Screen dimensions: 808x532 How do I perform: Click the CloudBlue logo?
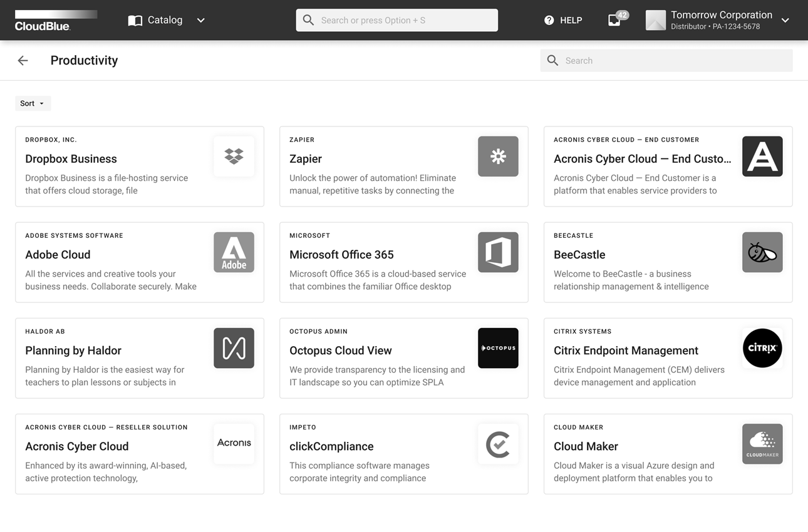(x=55, y=19)
